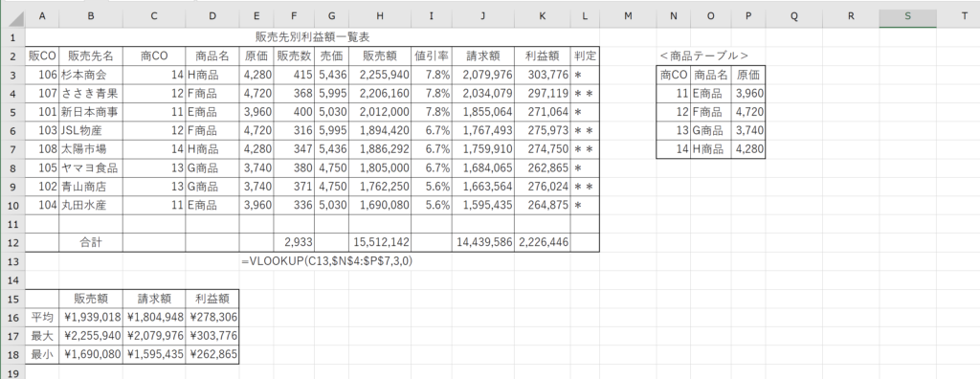Screen dimensions: 980x379
Task: Select the cell 杉本商会
Action: tap(91, 75)
